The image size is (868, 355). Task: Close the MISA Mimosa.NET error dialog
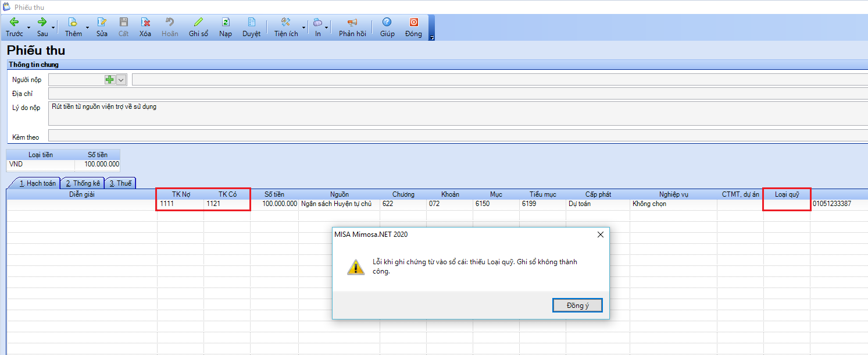click(600, 235)
